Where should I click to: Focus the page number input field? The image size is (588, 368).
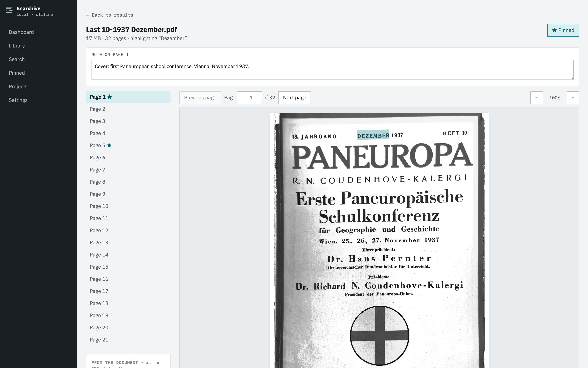point(249,98)
